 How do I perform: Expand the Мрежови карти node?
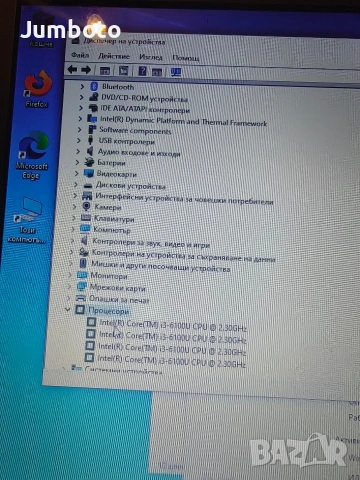coord(69,286)
